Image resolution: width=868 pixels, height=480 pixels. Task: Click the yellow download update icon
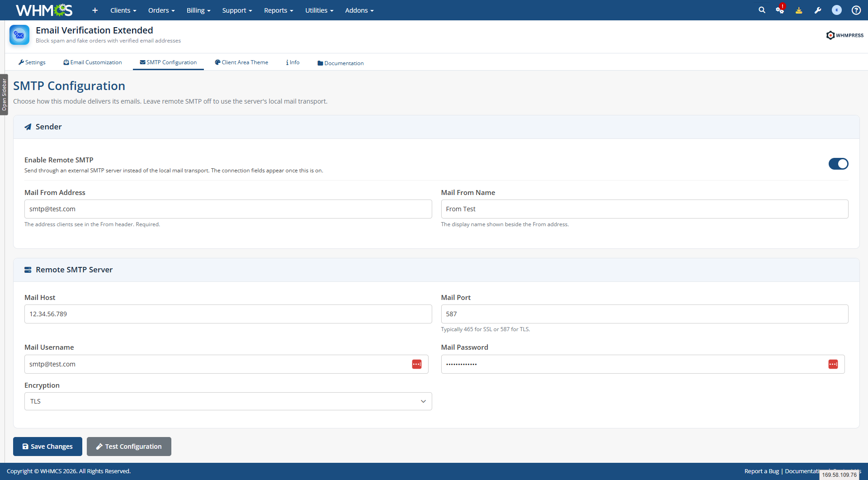click(799, 10)
